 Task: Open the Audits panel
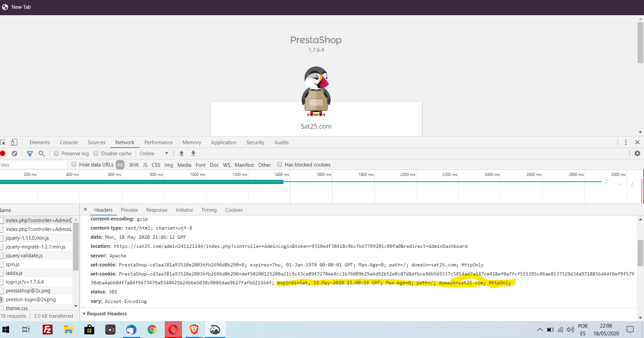282,142
